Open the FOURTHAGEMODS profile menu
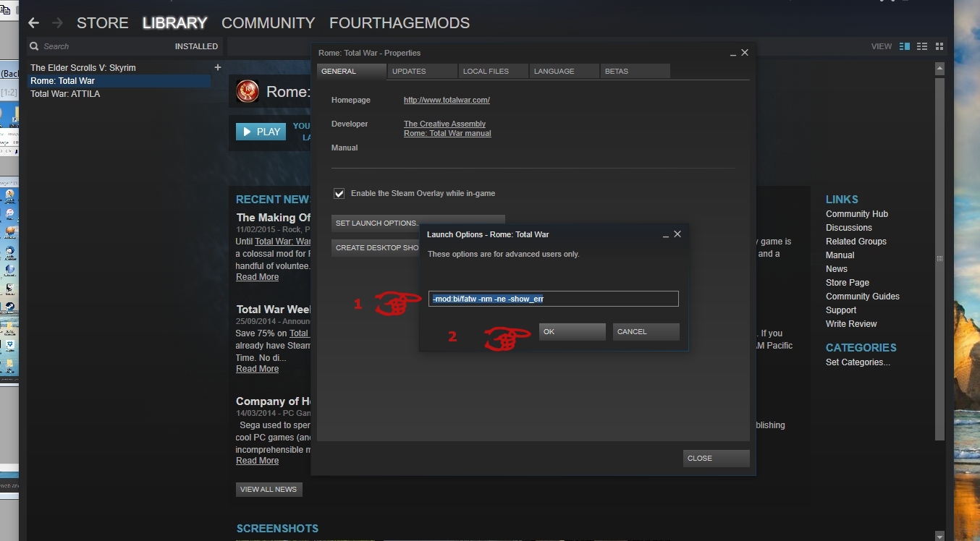 click(400, 23)
